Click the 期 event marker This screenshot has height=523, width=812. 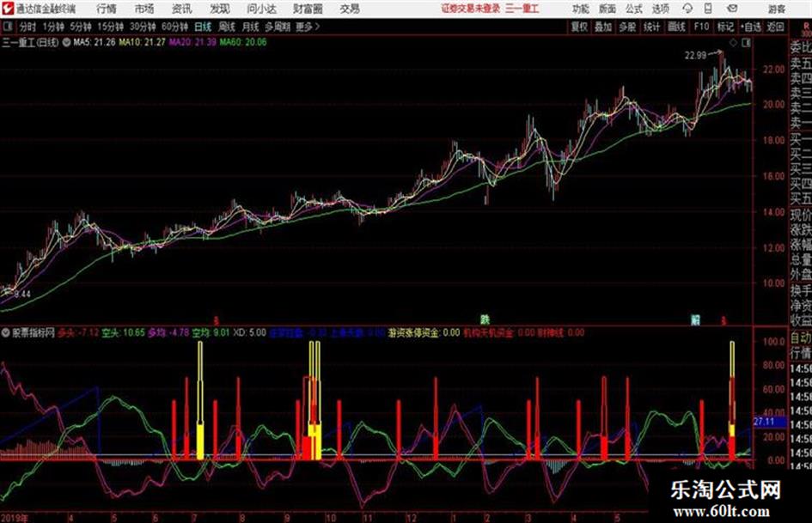pyautogui.click(x=695, y=320)
